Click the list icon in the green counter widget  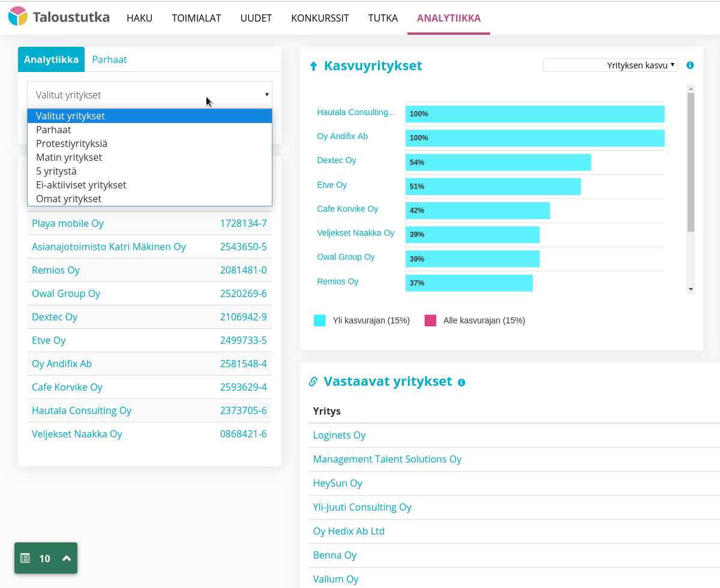tap(25, 559)
